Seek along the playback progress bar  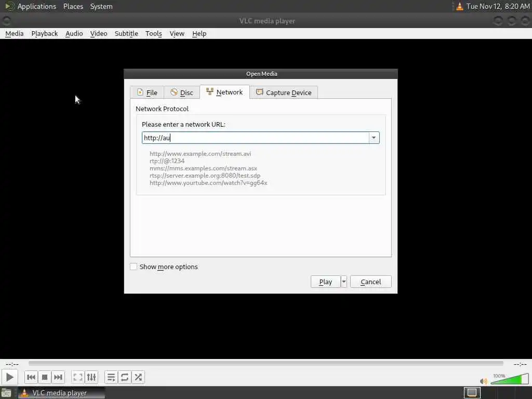pyautogui.click(x=265, y=363)
